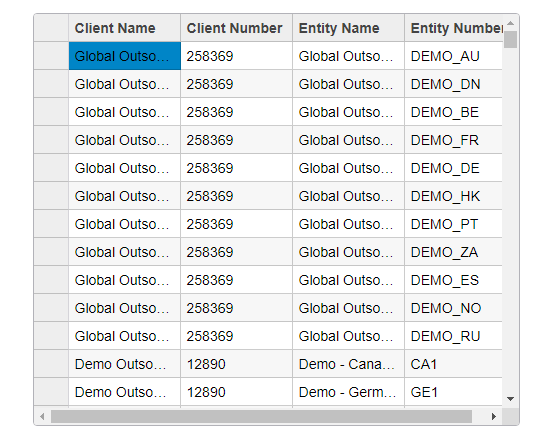Select the DEMO_HK entity number cell
Image resolution: width=540 pixels, height=440 pixels.
point(454,196)
